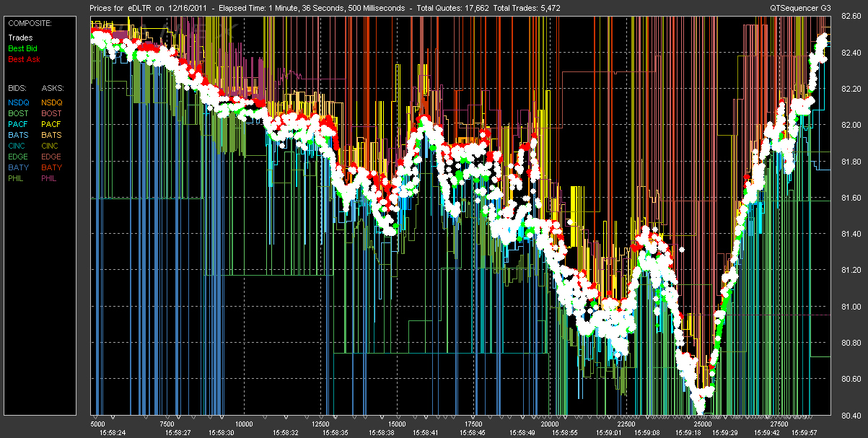Click the 15:58:49 timestamp label
Viewport: 868px width, 438px height.
521,433
